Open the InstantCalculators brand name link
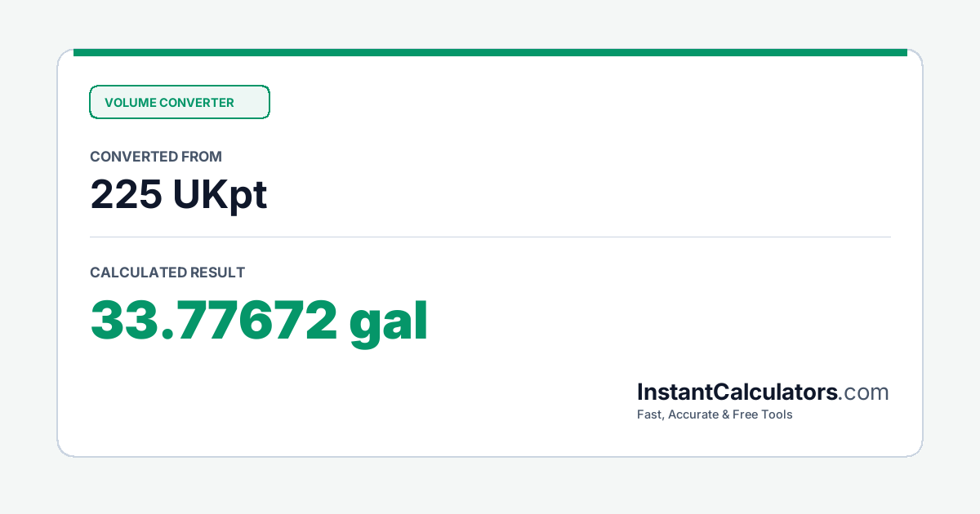 (x=737, y=392)
